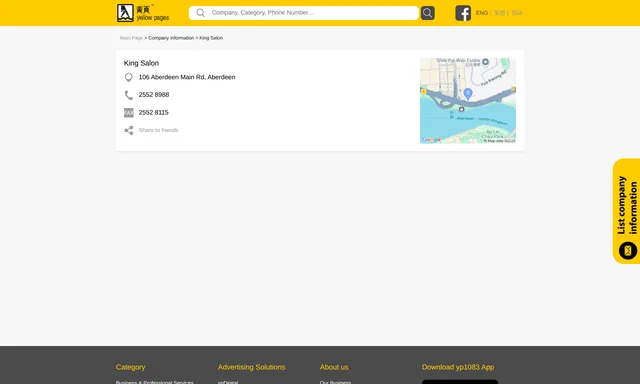Go to Main Page breadcrumb
The image size is (640, 384).
131,38
